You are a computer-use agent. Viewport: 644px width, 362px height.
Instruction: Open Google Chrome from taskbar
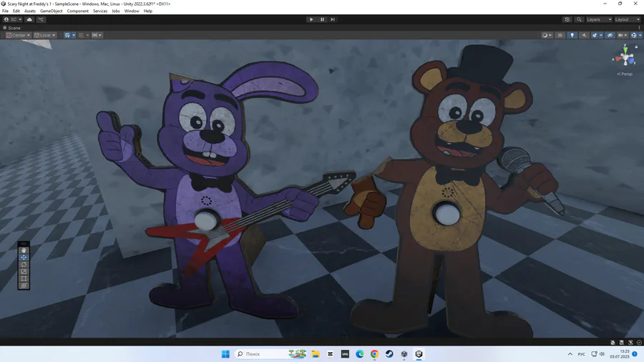374,354
